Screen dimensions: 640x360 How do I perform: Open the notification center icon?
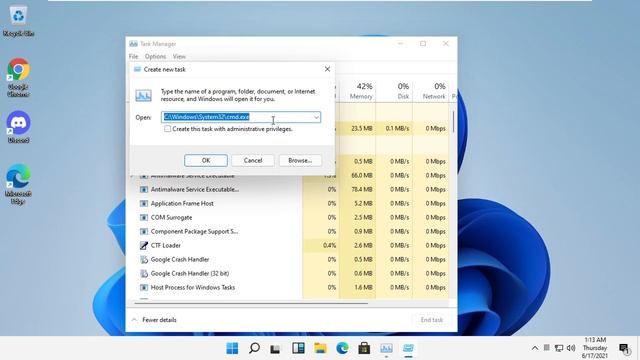pyautogui.click(x=624, y=349)
